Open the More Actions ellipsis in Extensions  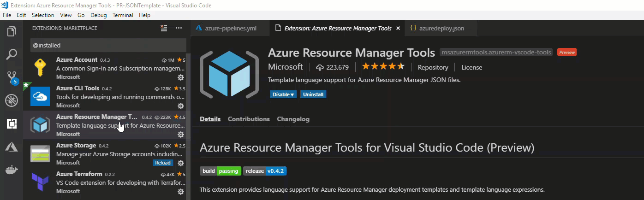tap(179, 28)
